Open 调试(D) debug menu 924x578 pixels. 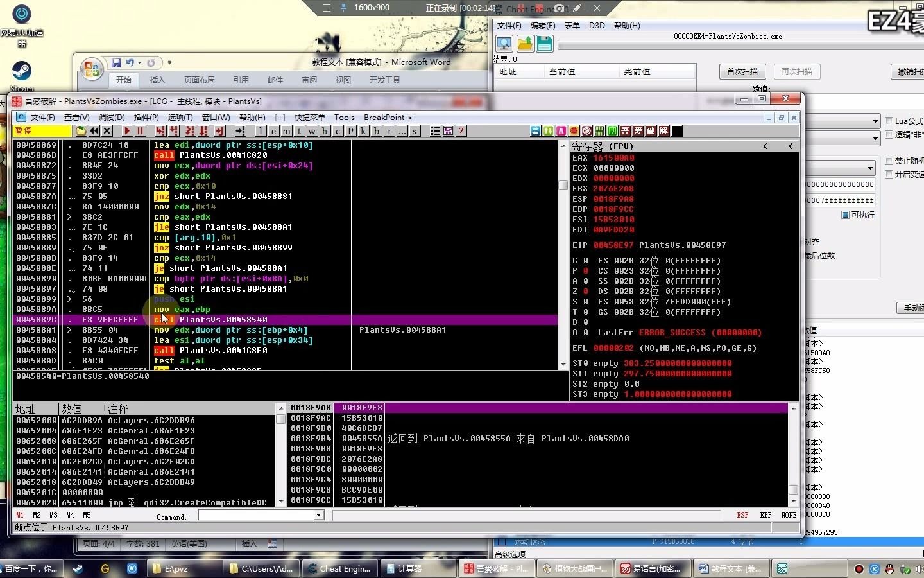point(112,118)
